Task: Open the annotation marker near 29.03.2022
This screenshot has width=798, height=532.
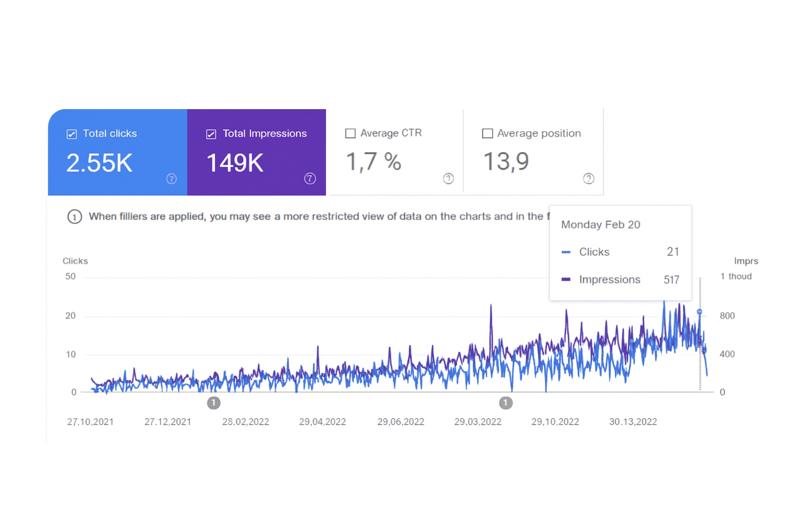Action: [506, 403]
